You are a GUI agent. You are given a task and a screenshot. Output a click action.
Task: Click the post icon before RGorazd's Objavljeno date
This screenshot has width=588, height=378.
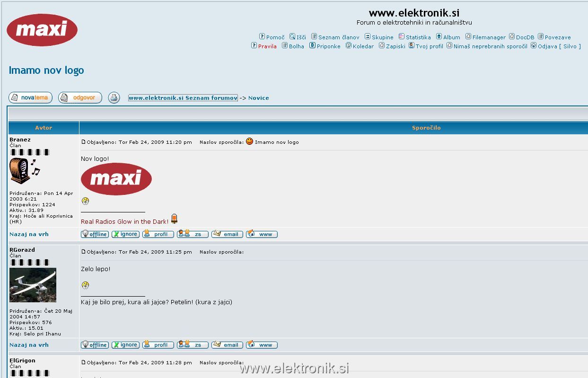point(84,252)
